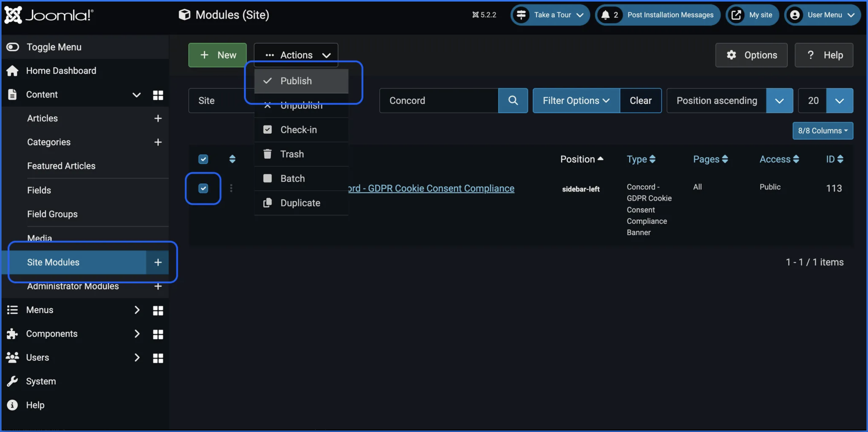Click the green New button
This screenshot has height=432, width=868.
[217, 55]
